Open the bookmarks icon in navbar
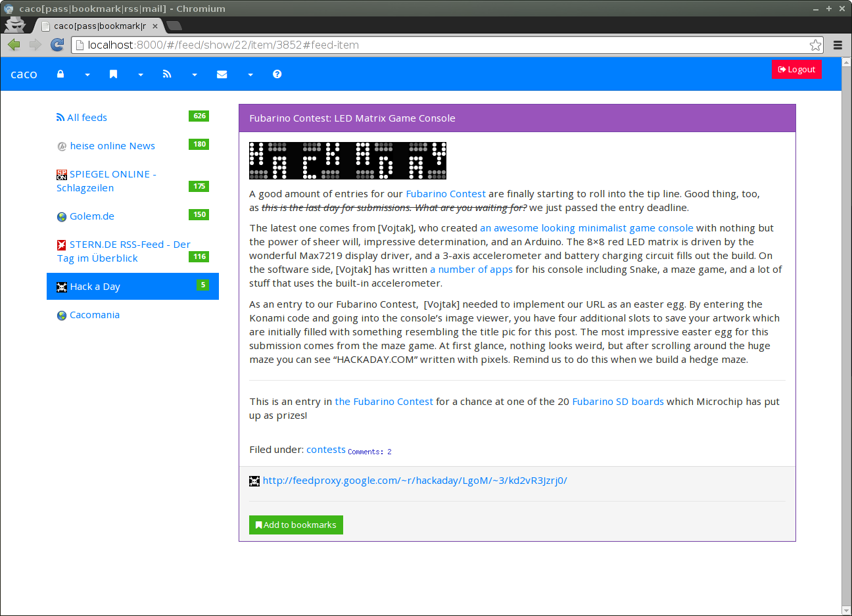The width and height of the screenshot is (852, 616). coord(114,74)
